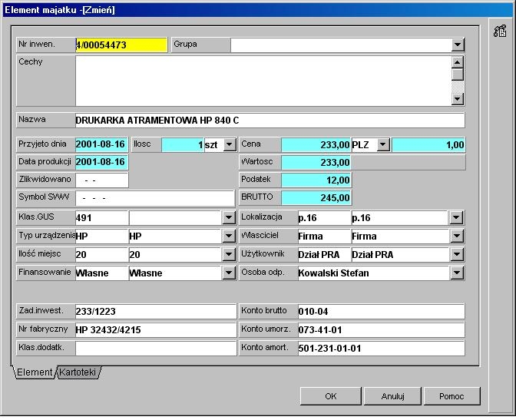Image resolution: width=516 pixels, height=420 pixels.
Task: Click the Ilosc quantity field
Action: (x=183, y=144)
